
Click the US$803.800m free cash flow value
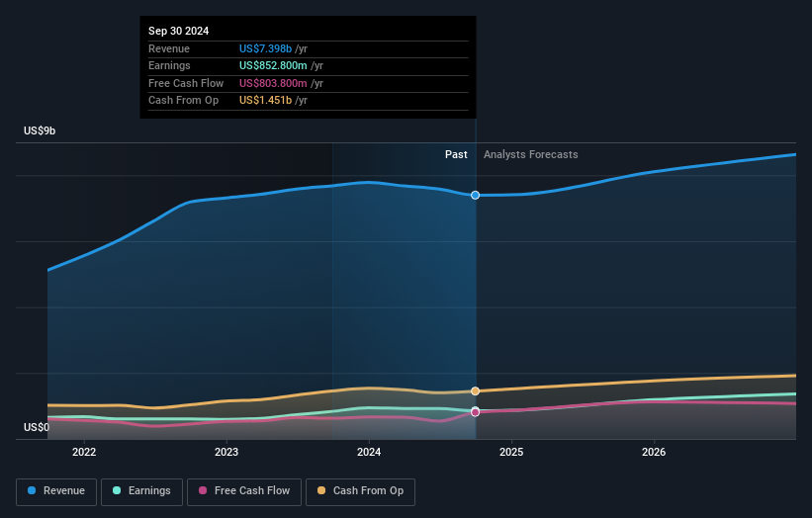tap(273, 83)
